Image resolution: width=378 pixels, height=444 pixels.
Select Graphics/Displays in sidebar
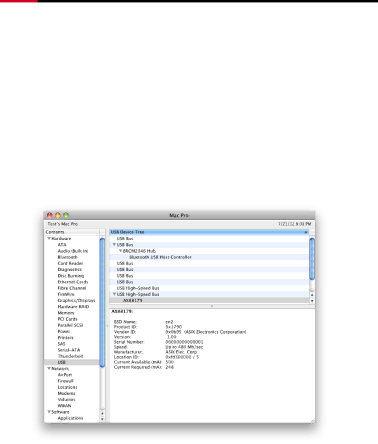(x=76, y=300)
